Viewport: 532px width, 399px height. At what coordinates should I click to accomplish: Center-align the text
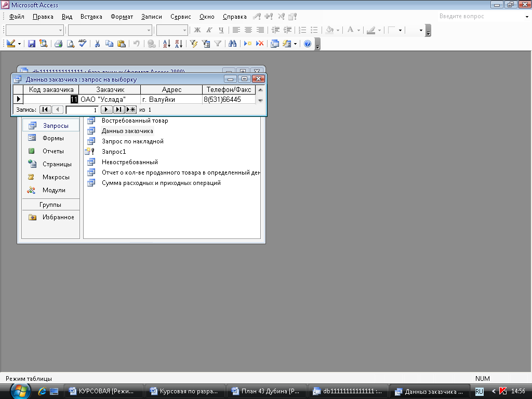tap(248, 30)
